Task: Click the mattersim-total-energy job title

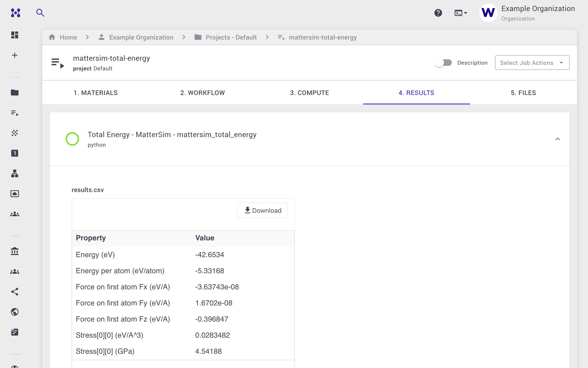Action: pyautogui.click(x=112, y=58)
